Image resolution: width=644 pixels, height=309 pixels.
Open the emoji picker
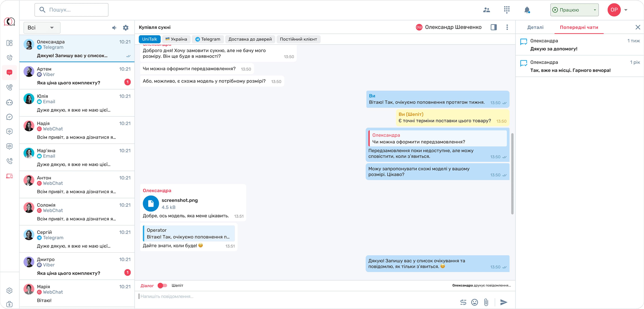(x=474, y=302)
